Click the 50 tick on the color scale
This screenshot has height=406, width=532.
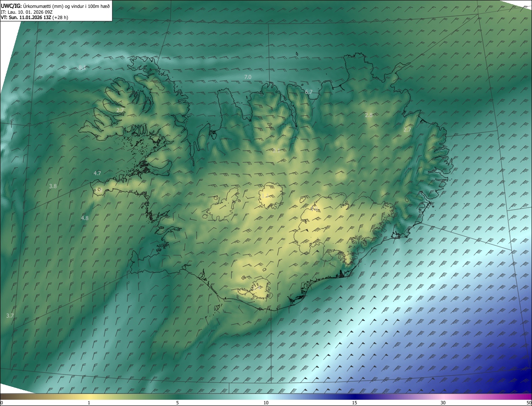(529, 403)
